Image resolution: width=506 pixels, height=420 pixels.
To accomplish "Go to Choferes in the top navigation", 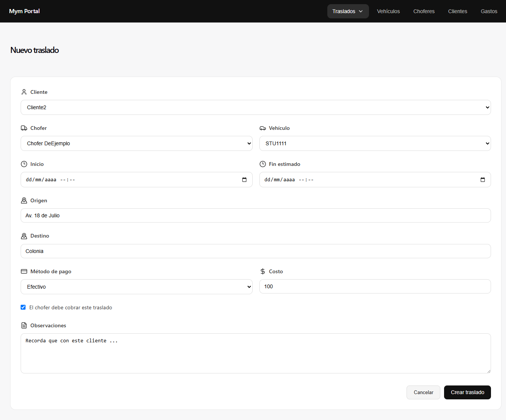I will [424, 11].
